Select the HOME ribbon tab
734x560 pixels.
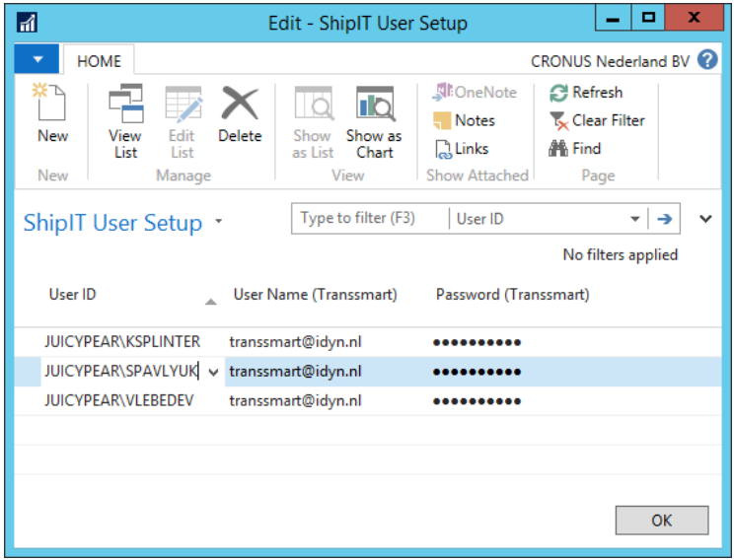[x=99, y=61]
